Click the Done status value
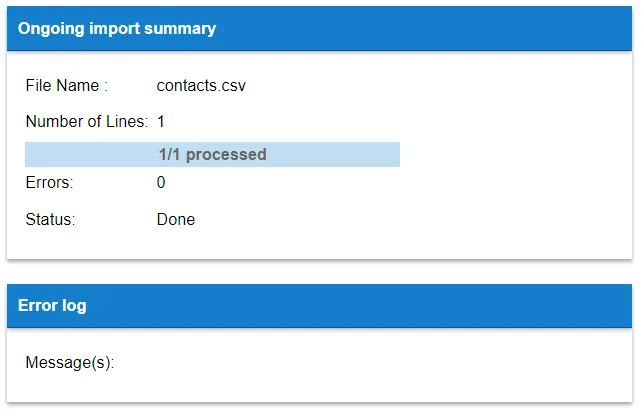642x414 pixels. pos(176,219)
